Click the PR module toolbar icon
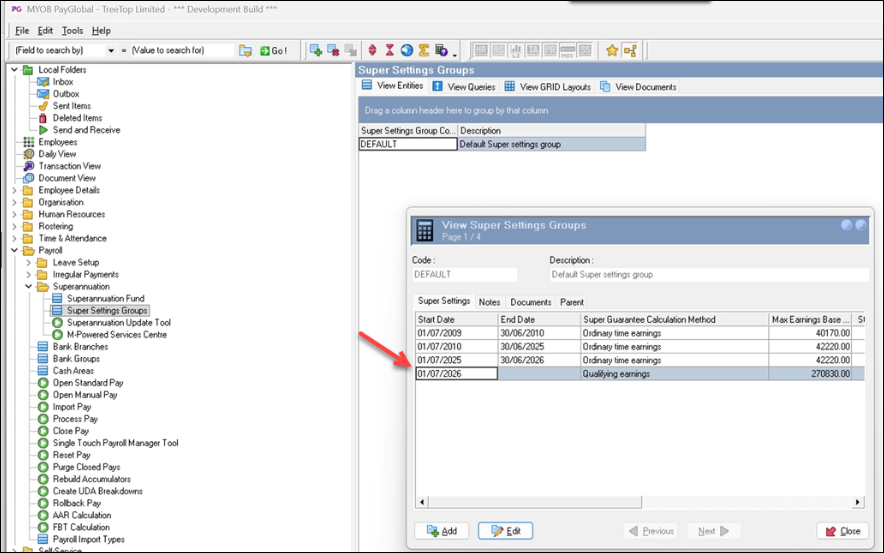 coord(550,50)
